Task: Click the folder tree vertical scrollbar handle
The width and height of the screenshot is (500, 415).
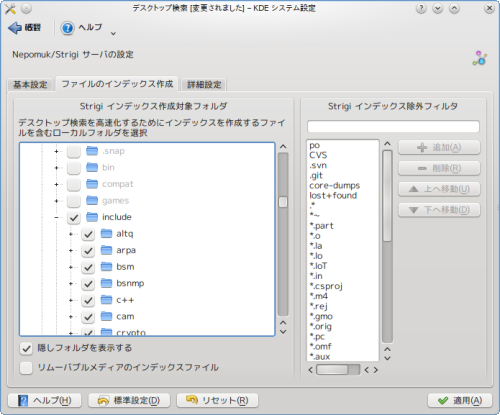Action: click(283, 202)
